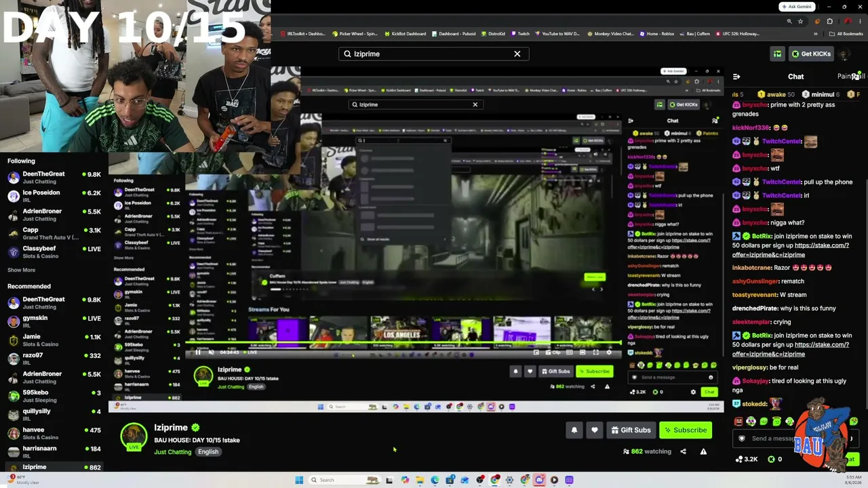Open the Windows Start menu
Screen dimensions: 868x488
299,480
